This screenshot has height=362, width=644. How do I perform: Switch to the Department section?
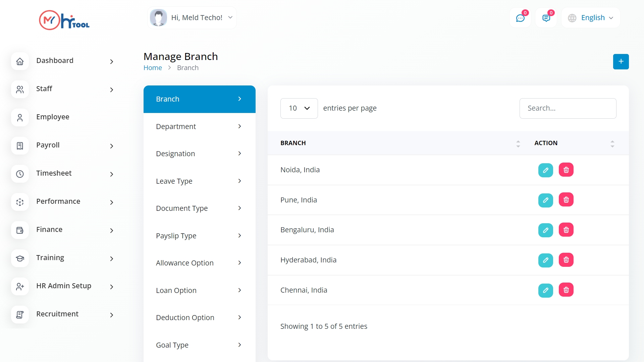(x=199, y=126)
